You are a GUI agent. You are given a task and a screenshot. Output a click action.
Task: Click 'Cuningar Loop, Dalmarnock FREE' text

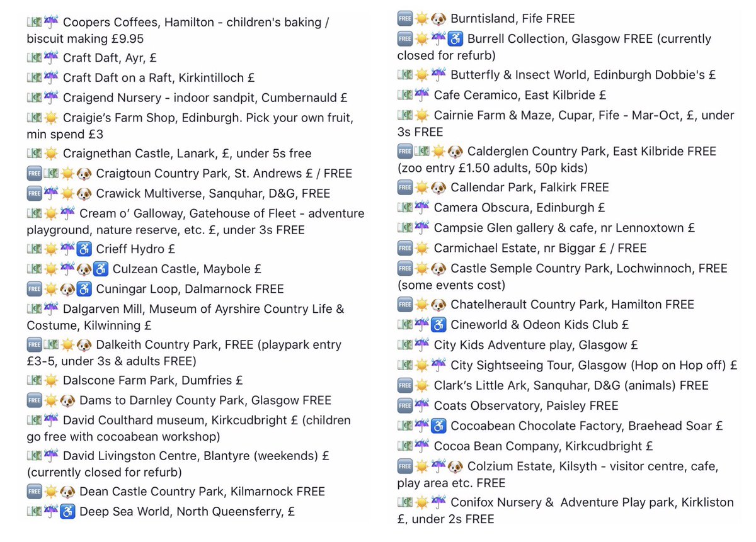point(190,290)
